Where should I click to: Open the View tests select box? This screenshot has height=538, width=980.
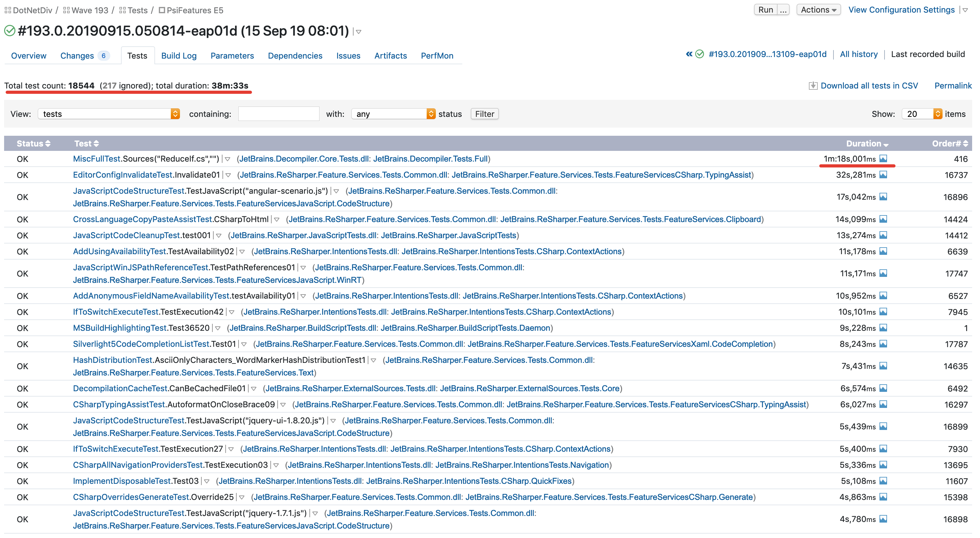click(109, 114)
